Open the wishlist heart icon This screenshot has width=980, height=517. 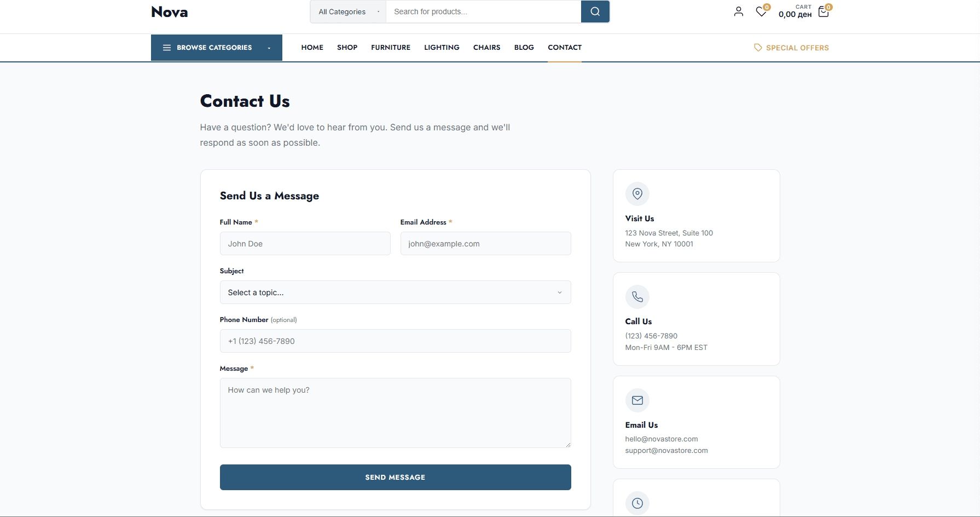pos(761,12)
